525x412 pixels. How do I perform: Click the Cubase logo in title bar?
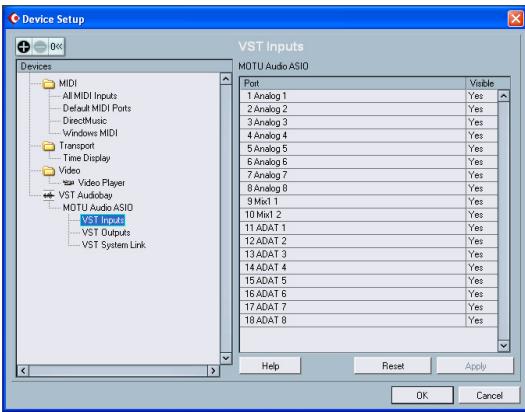pos(14,18)
